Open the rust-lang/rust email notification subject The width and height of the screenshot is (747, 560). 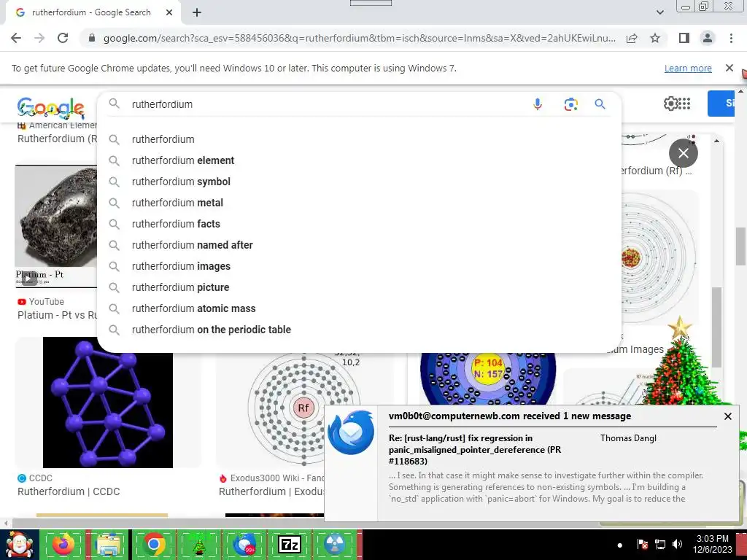474,449
